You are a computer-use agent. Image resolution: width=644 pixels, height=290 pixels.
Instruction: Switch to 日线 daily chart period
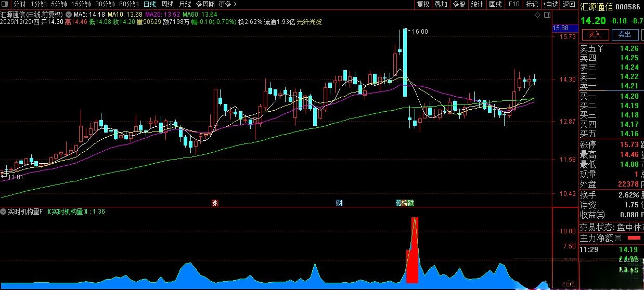coord(149,4)
